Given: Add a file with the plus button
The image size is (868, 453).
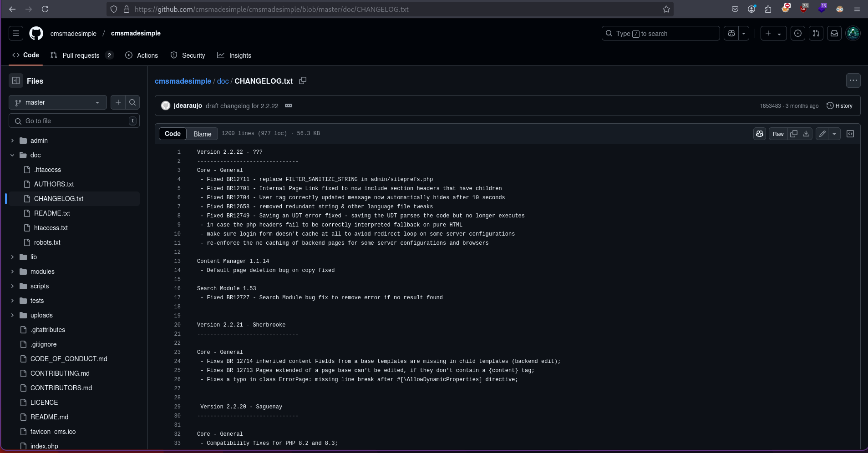Looking at the screenshot, I should coord(118,102).
